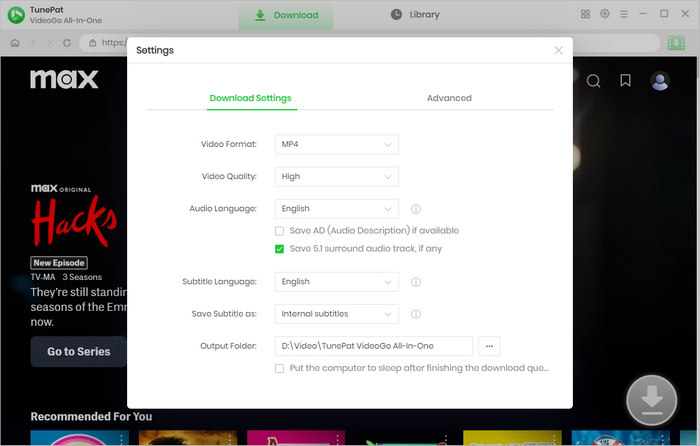This screenshot has height=446, width=700.
Task: Click the TunePat app logo icon
Action: pyautogui.click(x=17, y=15)
